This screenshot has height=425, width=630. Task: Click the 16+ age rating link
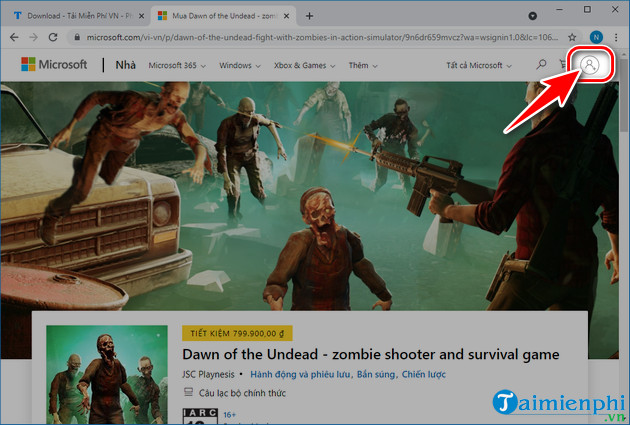click(x=229, y=415)
